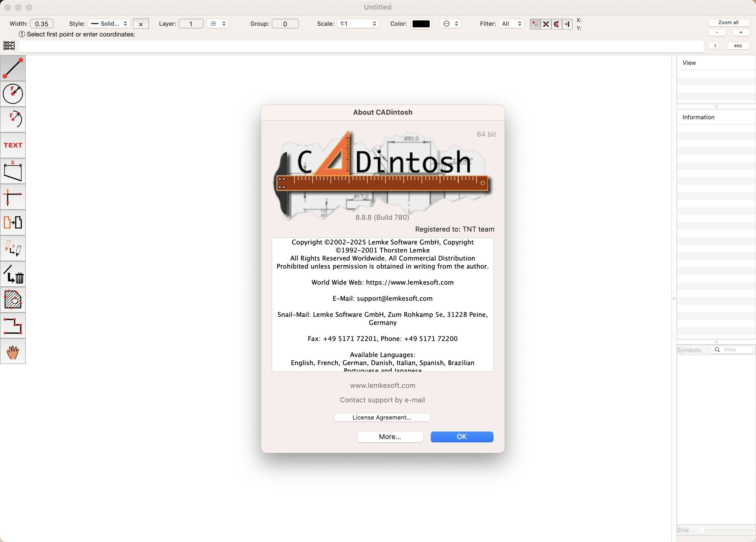Select the Line drawing tool
This screenshot has height=542, width=756.
point(13,68)
